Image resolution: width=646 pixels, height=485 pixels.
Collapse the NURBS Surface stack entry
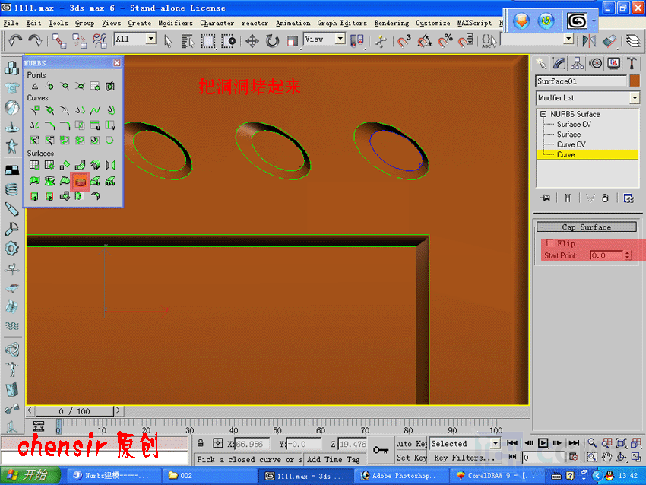(x=543, y=114)
